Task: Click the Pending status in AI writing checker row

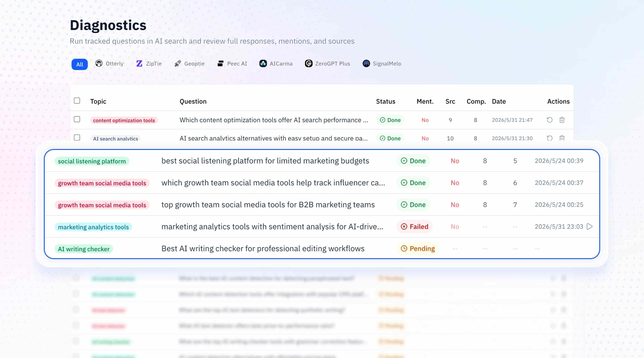Action: tap(417, 248)
